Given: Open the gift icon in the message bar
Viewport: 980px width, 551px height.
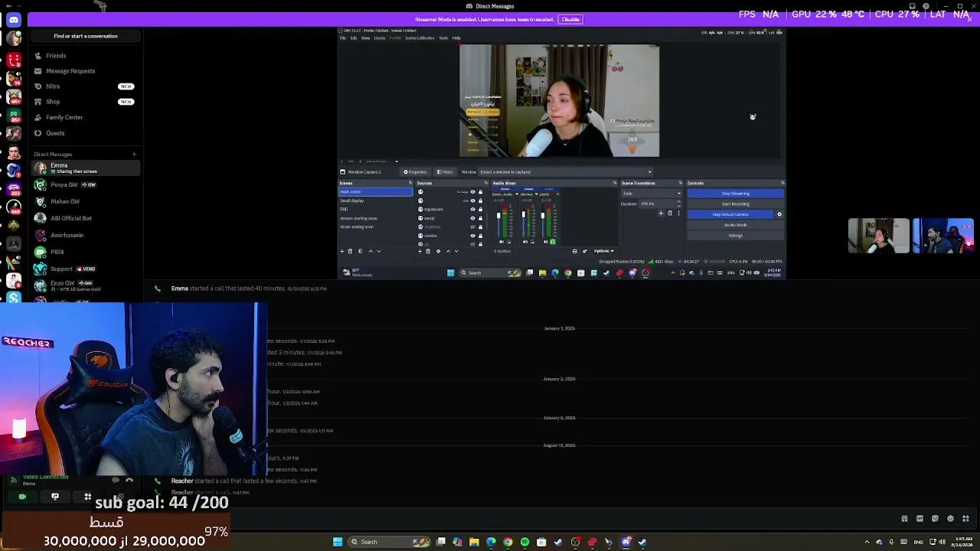Looking at the screenshot, I should click(x=904, y=519).
